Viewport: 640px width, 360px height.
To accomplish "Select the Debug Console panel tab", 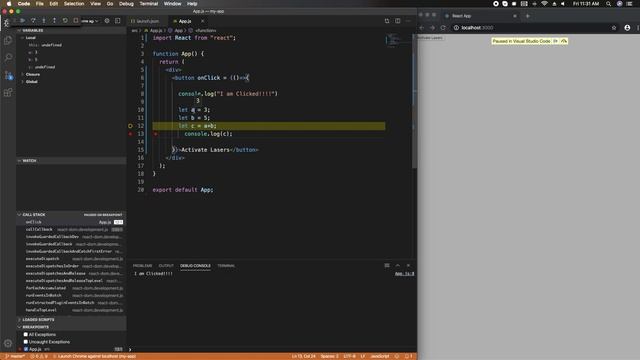I will pos(196,266).
